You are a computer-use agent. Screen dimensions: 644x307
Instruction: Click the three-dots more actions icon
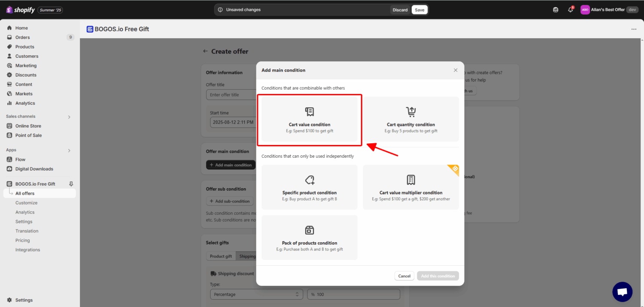click(x=634, y=29)
